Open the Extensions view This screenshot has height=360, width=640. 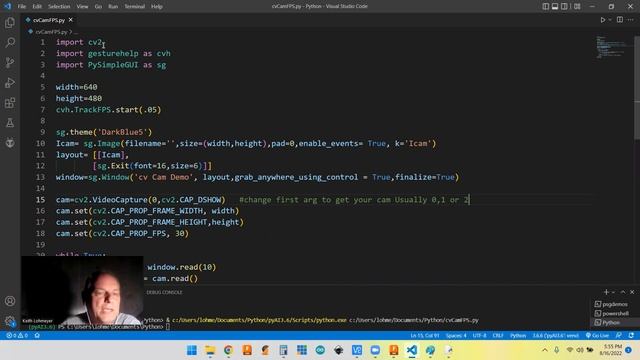[x=10, y=102]
